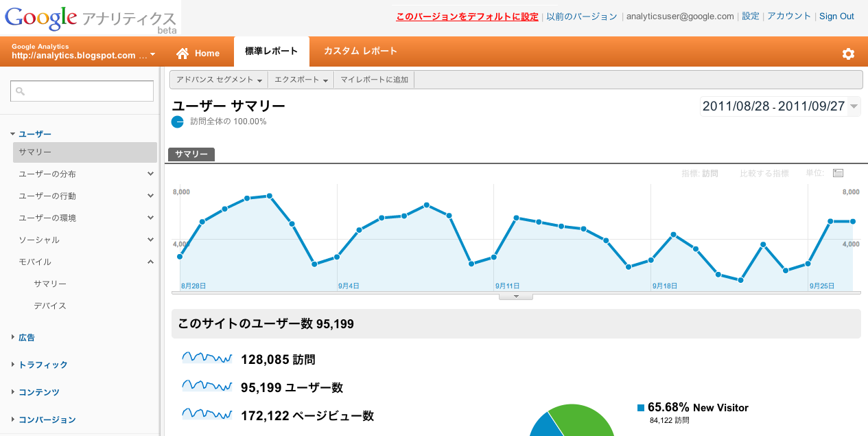Switch to the カスタム レポート tab
Image resolution: width=868 pixels, height=436 pixels.
[x=360, y=51]
